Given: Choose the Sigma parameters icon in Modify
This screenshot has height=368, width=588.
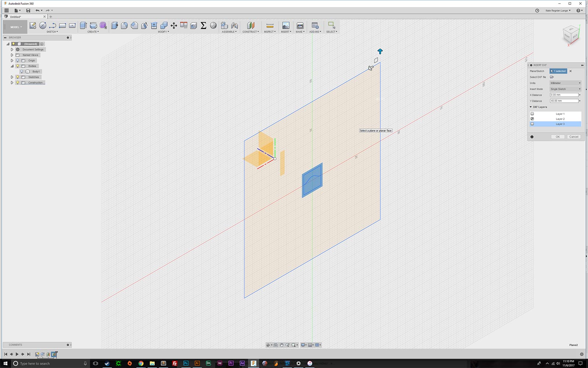Looking at the screenshot, I should click(203, 25).
